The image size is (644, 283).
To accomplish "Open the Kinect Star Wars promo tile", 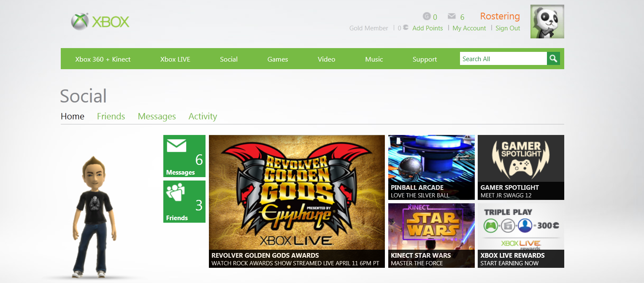I will [x=431, y=235].
